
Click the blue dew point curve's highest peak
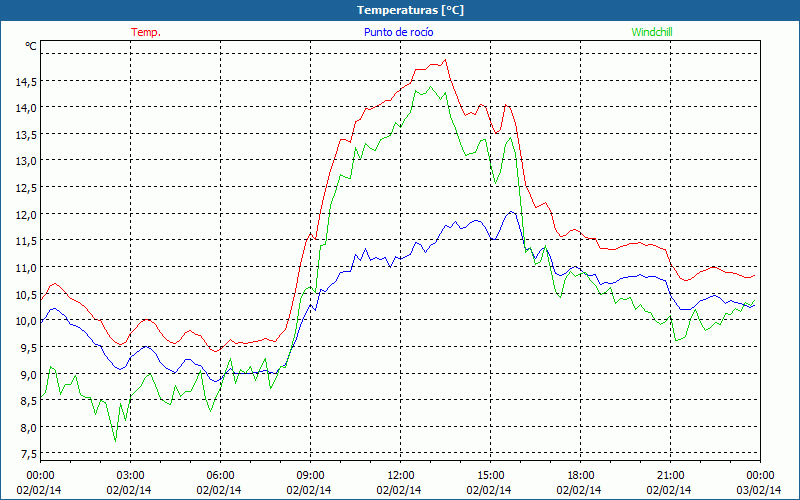511,211
